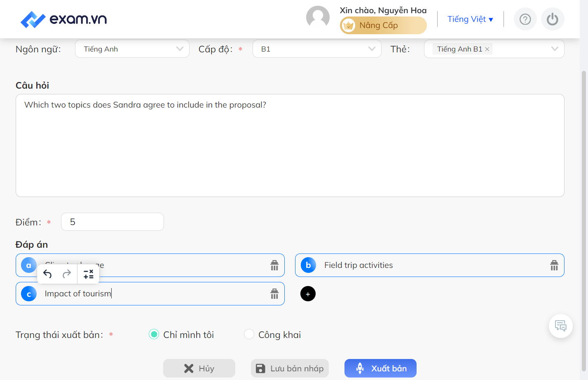Click the Field trip activities answer text
The image size is (588, 380).
point(358,265)
